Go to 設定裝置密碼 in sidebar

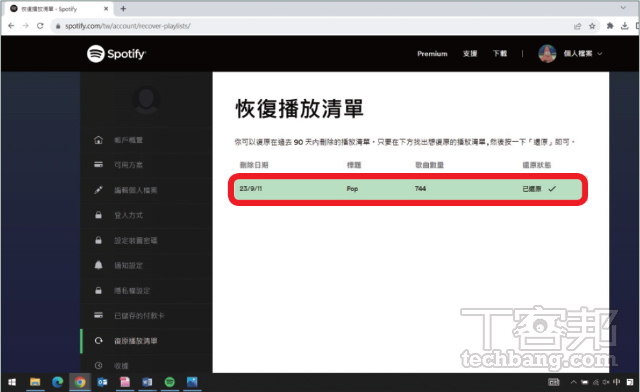[x=136, y=241]
